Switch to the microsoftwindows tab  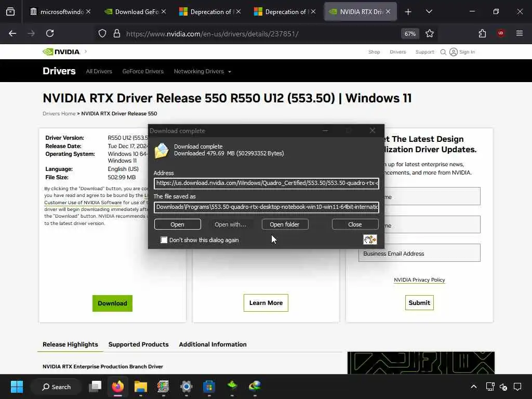60,11
